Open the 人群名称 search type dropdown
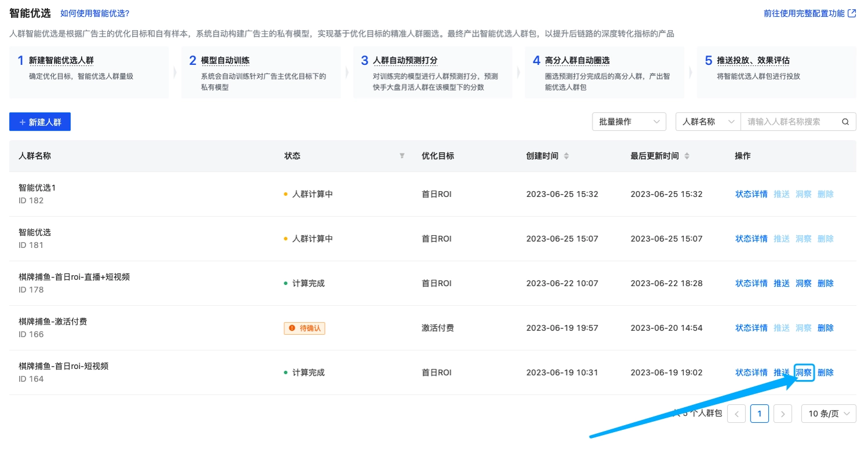Image resolution: width=868 pixels, height=475 pixels. [x=707, y=122]
